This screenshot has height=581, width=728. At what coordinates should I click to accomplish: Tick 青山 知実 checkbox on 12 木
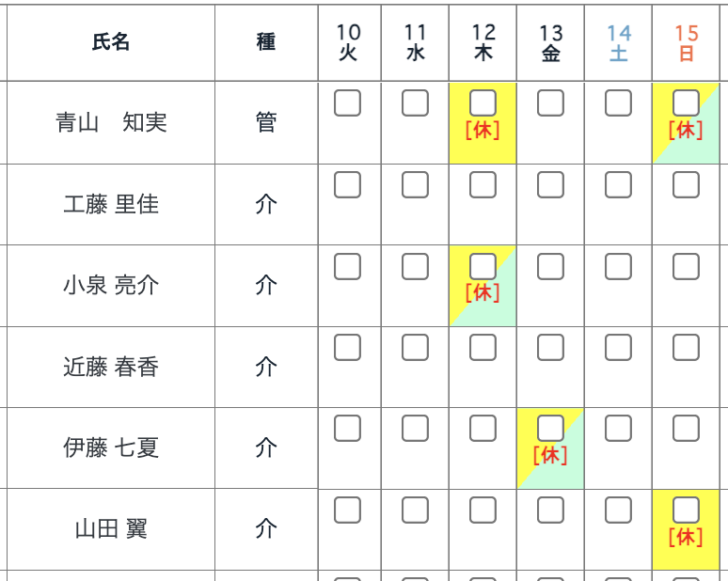point(483,103)
